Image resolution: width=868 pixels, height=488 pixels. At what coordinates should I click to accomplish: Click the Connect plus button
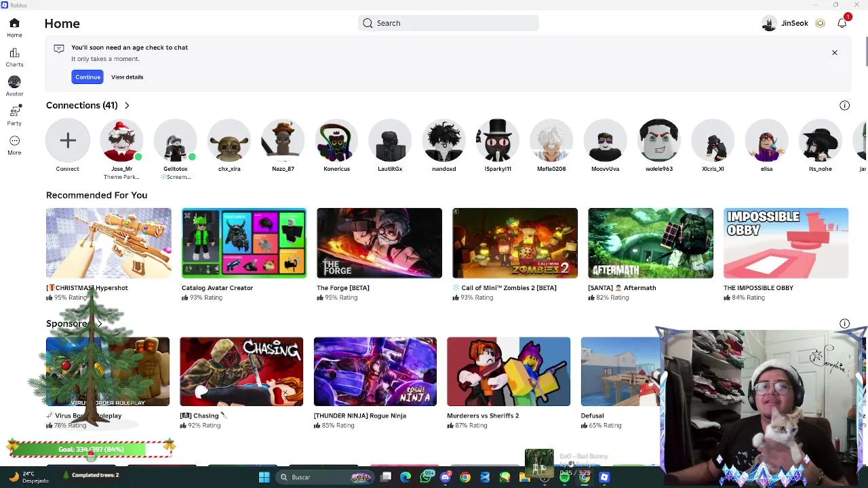pyautogui.click(x=68, y=140)
